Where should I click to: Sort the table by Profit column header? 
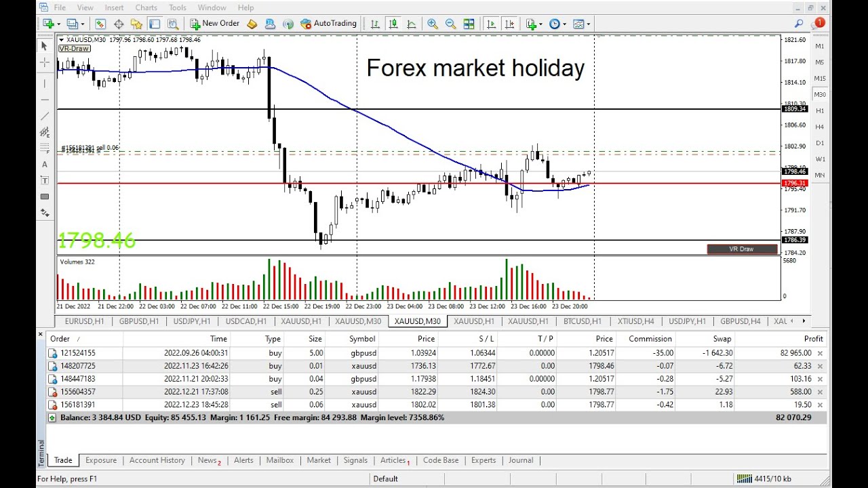point(781,339)
